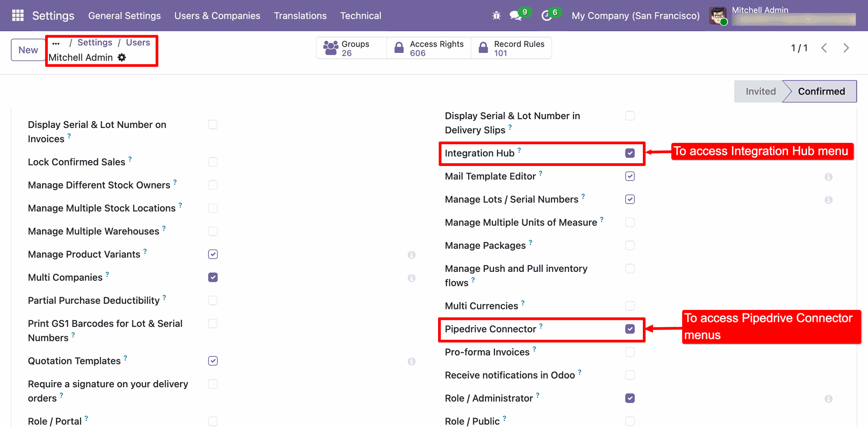The image size is (868, 427).
Task: Create a New user record
Action: point(28,50)
